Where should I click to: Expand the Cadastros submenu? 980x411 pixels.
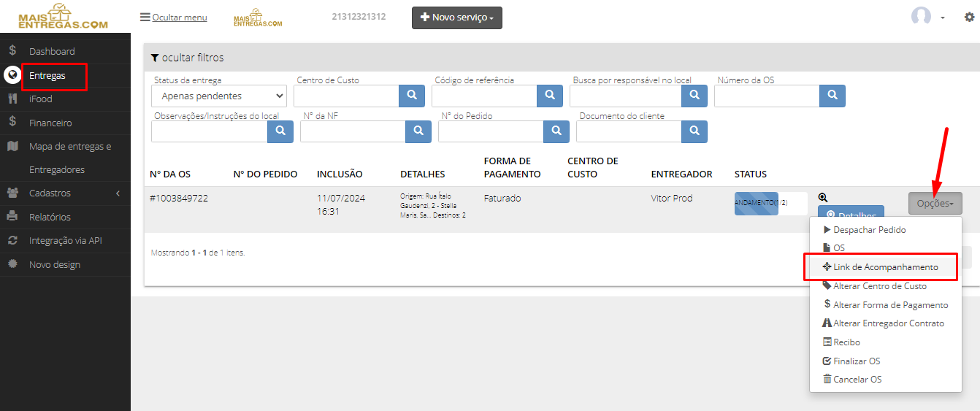pyautogui.click(x=66, y=193)
